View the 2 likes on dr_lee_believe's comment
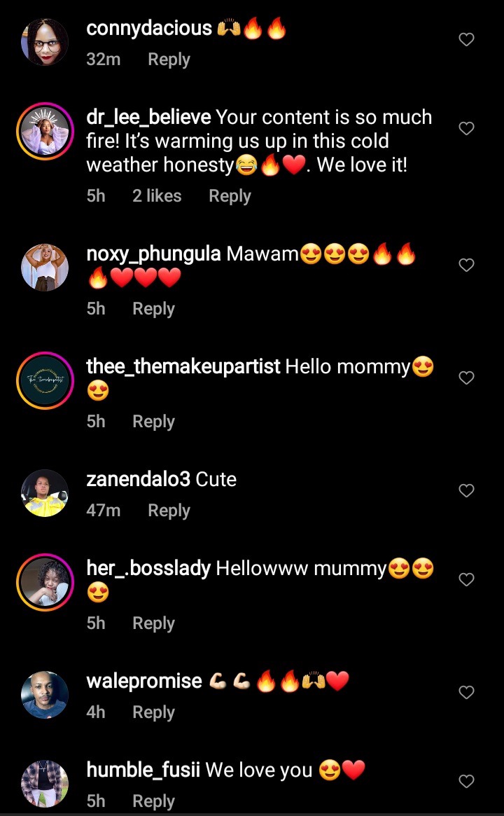504x816 pixels. click(x=157, y=196)
